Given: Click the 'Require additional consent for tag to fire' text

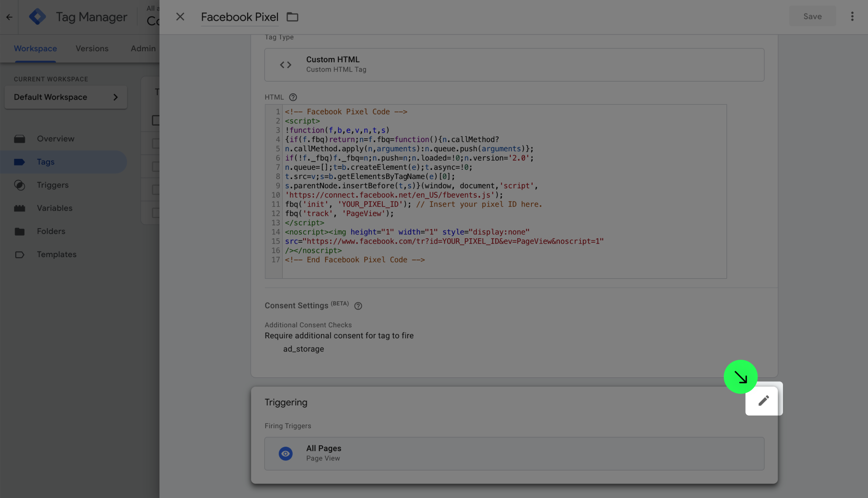Looking at the screenshot, I should pyautogui.click(x=339, y=336).
